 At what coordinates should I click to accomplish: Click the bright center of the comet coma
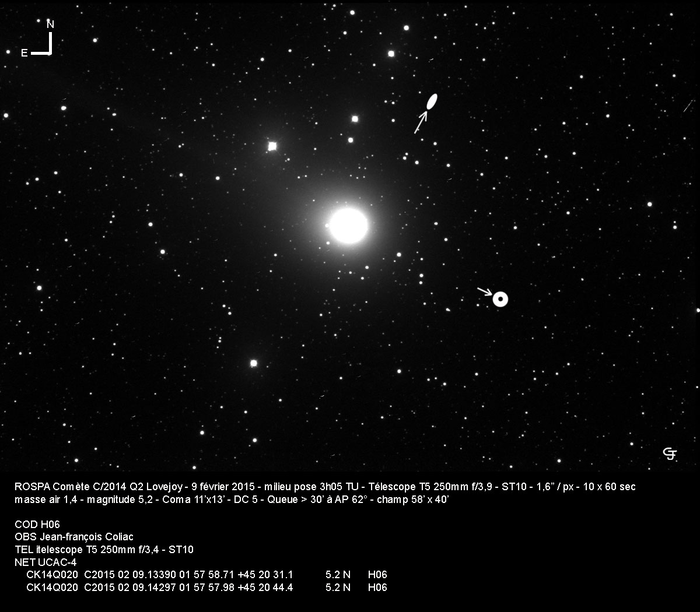pos(348,225)
